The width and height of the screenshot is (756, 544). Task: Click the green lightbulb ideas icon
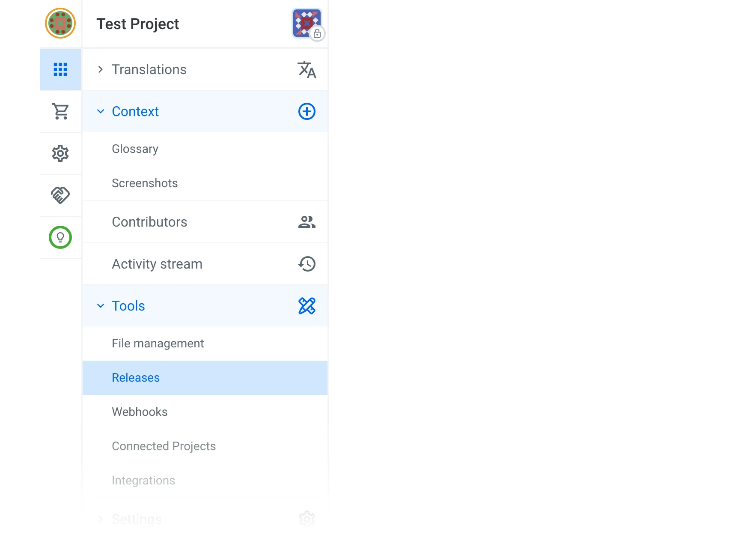pyautogui.click(x=60, y=237)
